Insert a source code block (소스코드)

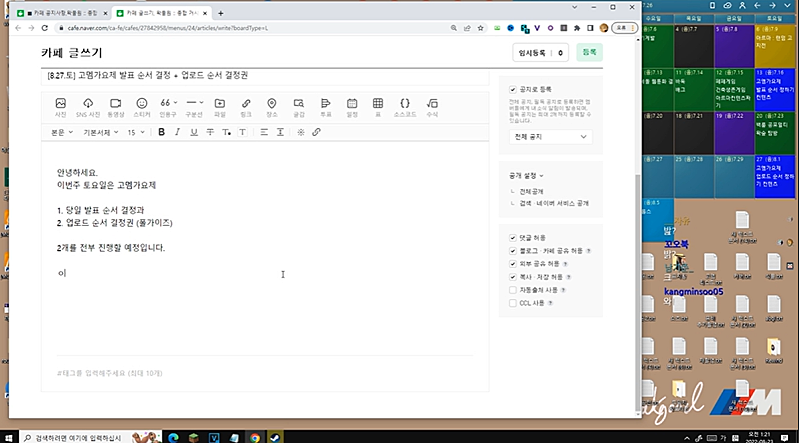(x=405, y=108)
